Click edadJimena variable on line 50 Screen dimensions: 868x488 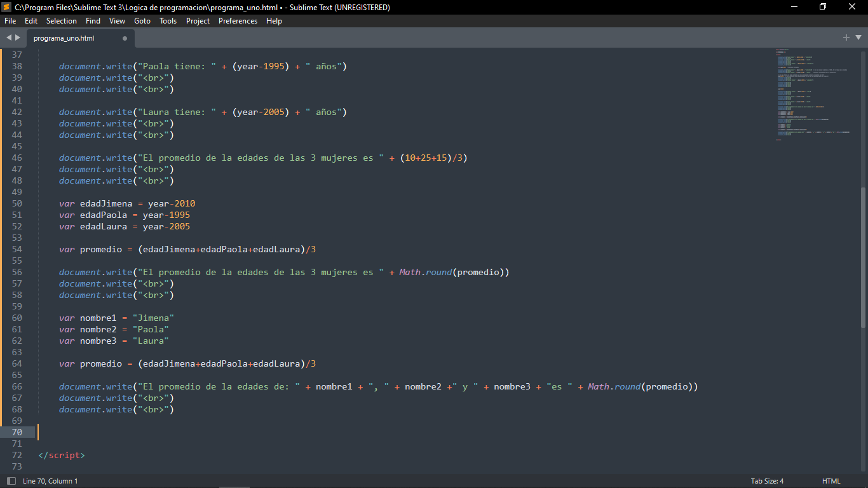106,203
